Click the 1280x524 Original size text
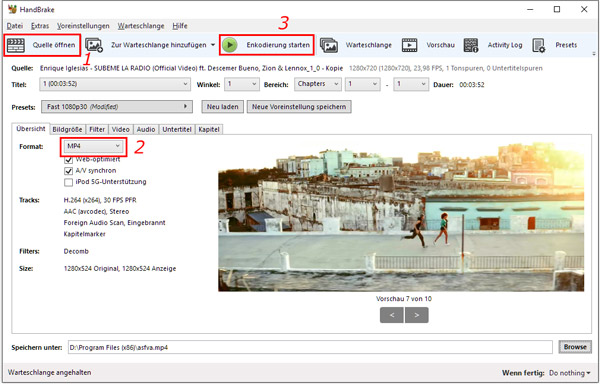The width and height of the screenshot is (600, 384). click(120, 268)
